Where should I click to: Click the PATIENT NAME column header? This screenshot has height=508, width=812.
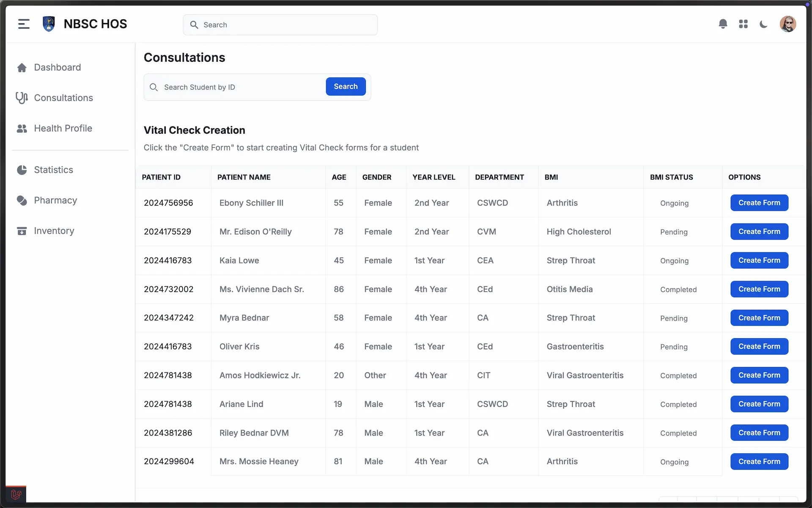coord(244,177)
